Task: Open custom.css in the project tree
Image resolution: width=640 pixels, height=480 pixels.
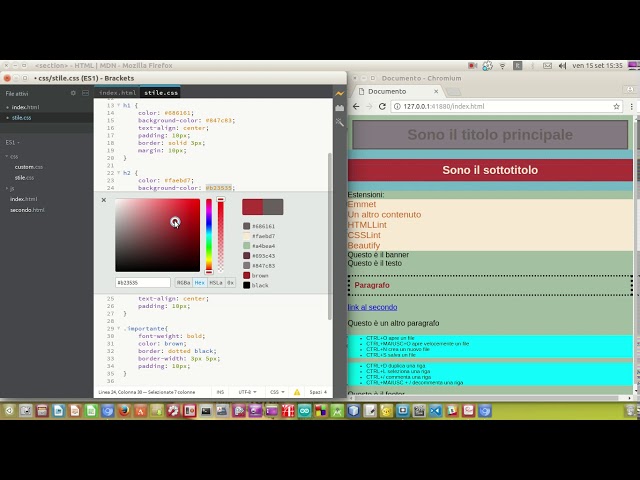Action: click(29, 167)
